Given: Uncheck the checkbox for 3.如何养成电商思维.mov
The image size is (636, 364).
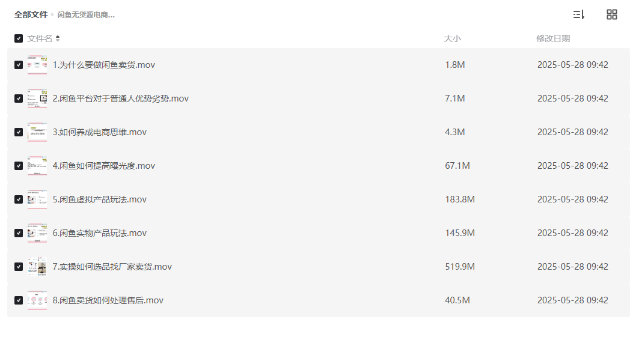Looking at the screenshot, I should pos(18,132).
